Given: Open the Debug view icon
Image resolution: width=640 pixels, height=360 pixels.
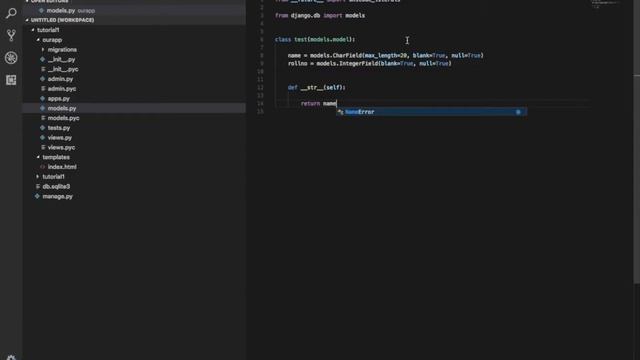Looking at the screenshot, I should point(11,58).
